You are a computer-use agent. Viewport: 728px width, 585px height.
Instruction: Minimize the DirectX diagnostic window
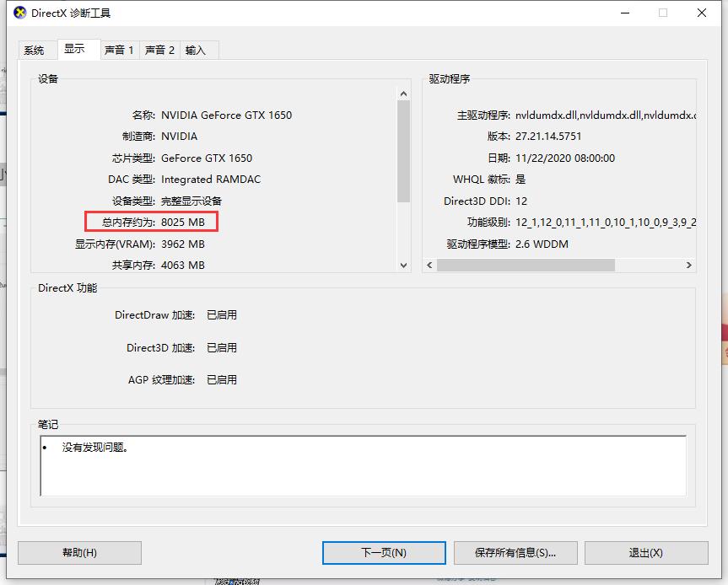(x=625, y=13)
